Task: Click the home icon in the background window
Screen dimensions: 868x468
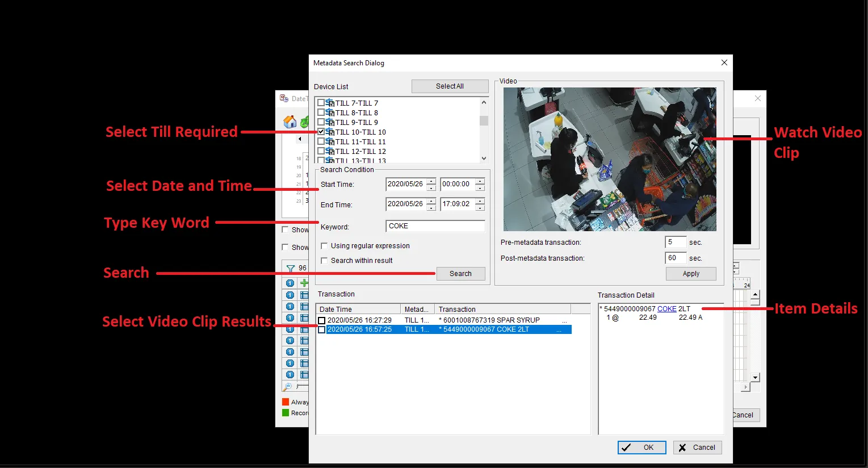Action: (x=290, y=122)
